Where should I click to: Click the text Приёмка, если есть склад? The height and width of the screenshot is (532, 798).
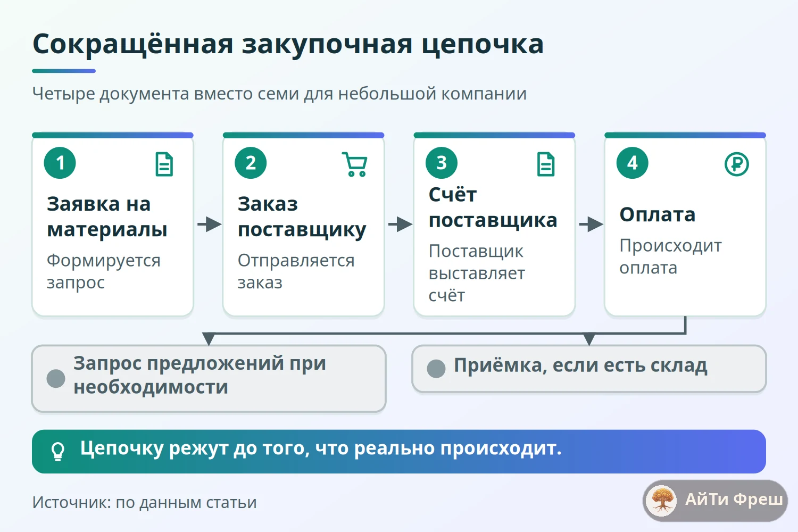click(580, 366)
